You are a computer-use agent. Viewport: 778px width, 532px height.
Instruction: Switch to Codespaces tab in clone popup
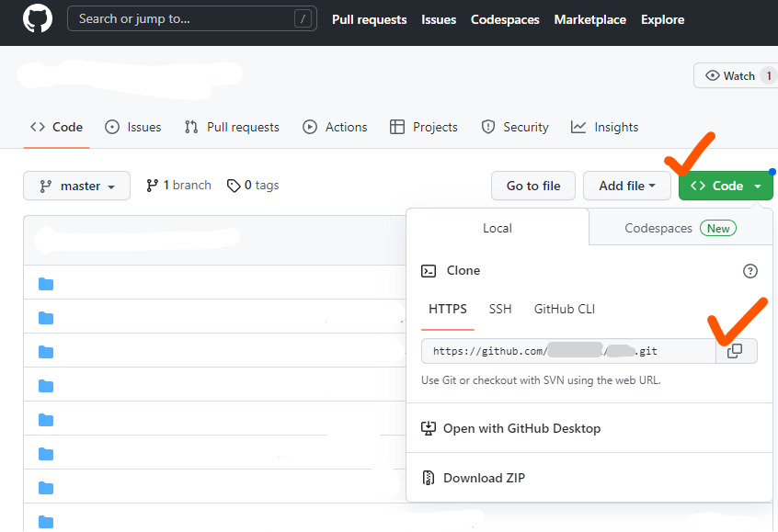(x=658, y=228)
